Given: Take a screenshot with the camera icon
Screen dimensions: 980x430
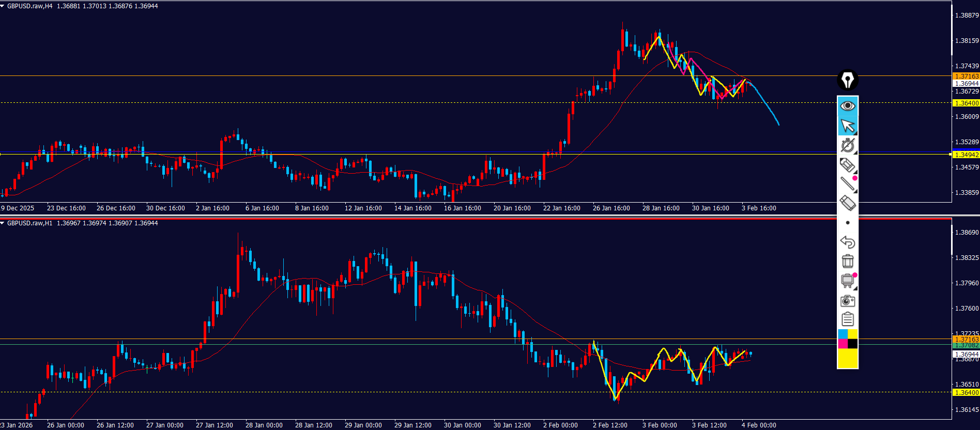Looking at the screenshot, I should point(848,301).
